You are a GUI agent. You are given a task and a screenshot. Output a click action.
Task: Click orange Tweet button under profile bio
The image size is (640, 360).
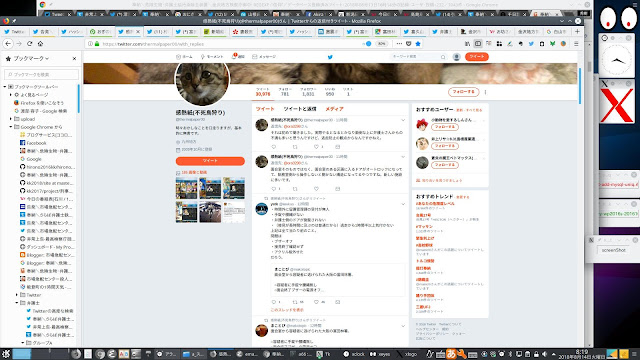(210, 161)
